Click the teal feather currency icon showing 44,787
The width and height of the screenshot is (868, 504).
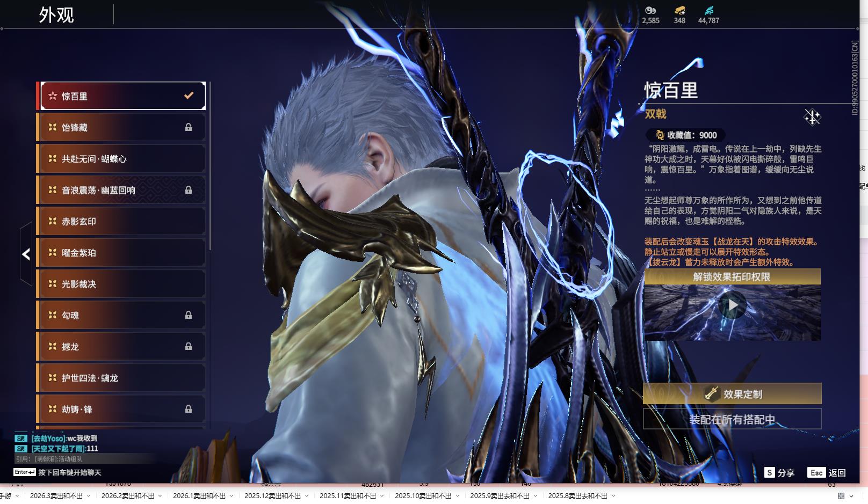click(708, 10)
